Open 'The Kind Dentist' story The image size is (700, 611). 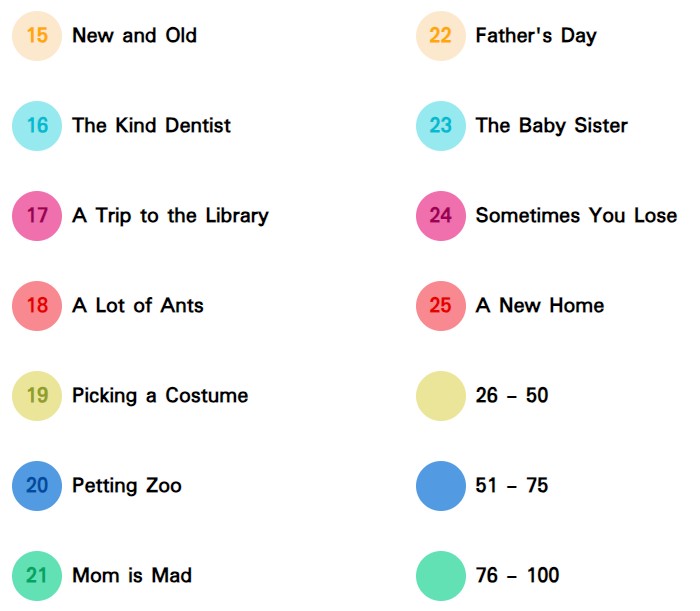tap(151, 126)
